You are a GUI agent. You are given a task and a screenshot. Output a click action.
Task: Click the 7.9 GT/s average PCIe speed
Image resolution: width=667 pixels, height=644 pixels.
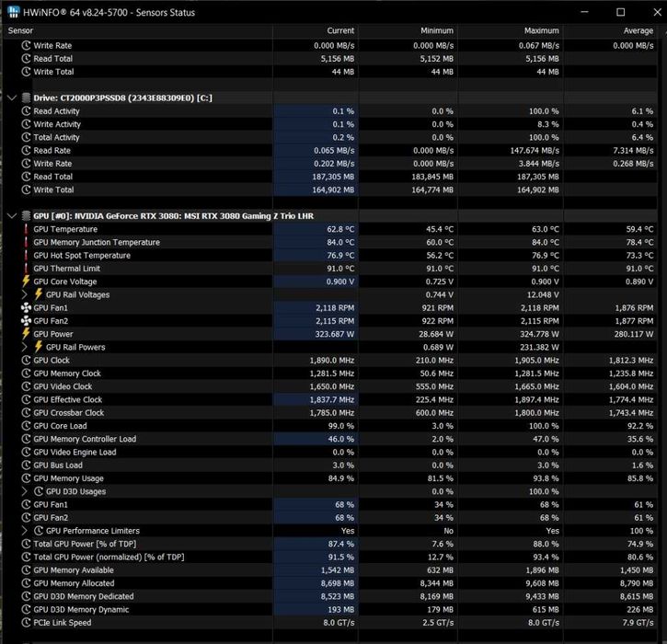[x=638, y=622]
